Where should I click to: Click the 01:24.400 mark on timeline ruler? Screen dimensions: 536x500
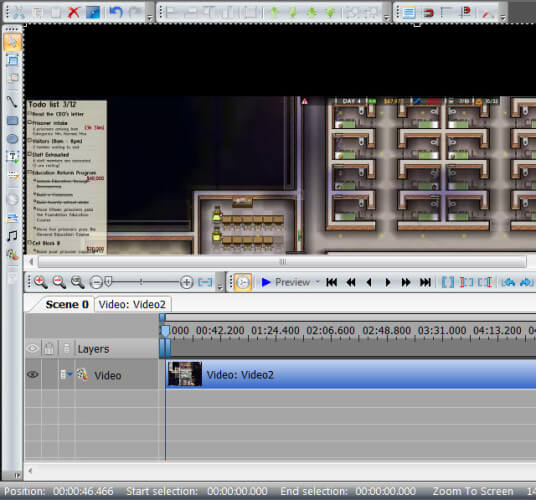click(x=275, y=331)
